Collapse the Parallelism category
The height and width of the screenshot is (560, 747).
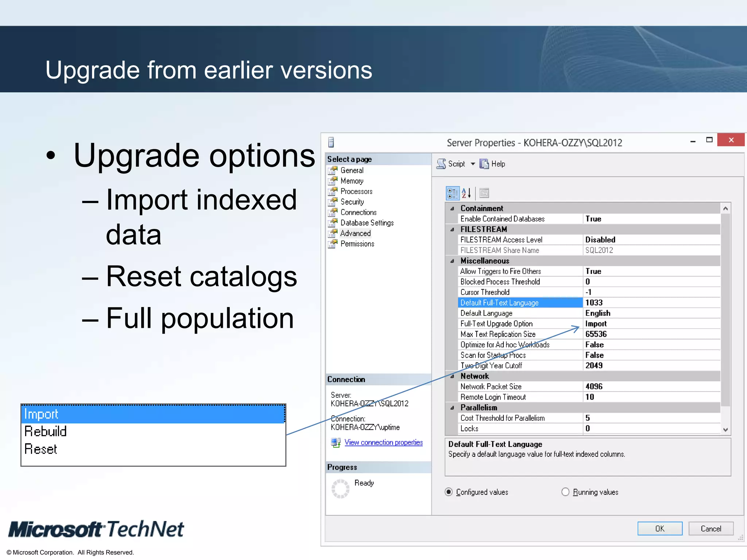[452, 408]
